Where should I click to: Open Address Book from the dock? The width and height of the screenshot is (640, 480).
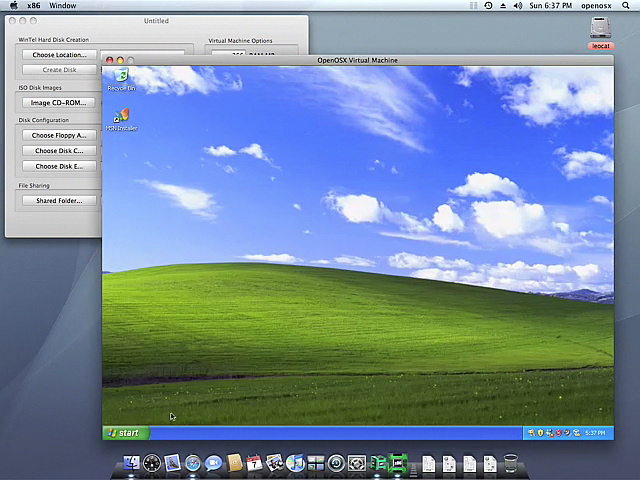tap(234, 463)
